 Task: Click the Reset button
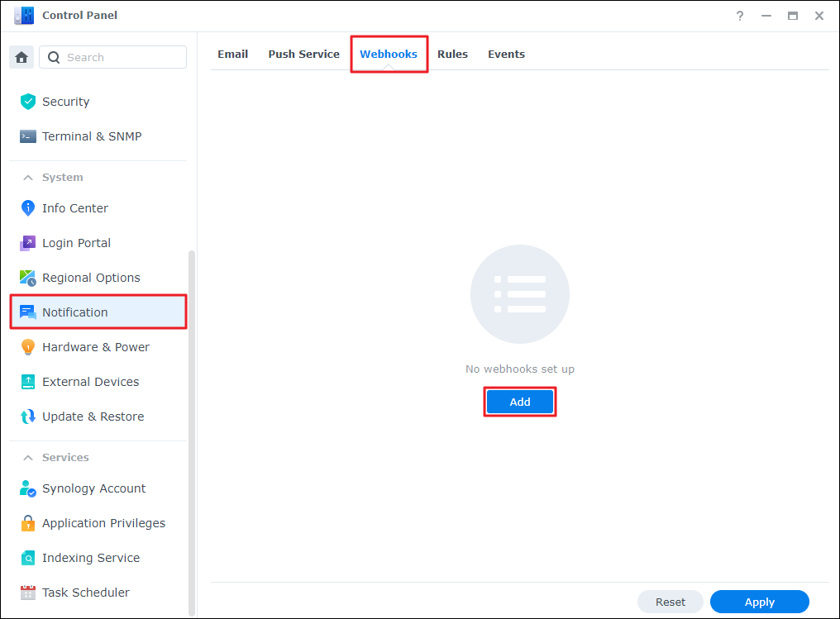671,602
